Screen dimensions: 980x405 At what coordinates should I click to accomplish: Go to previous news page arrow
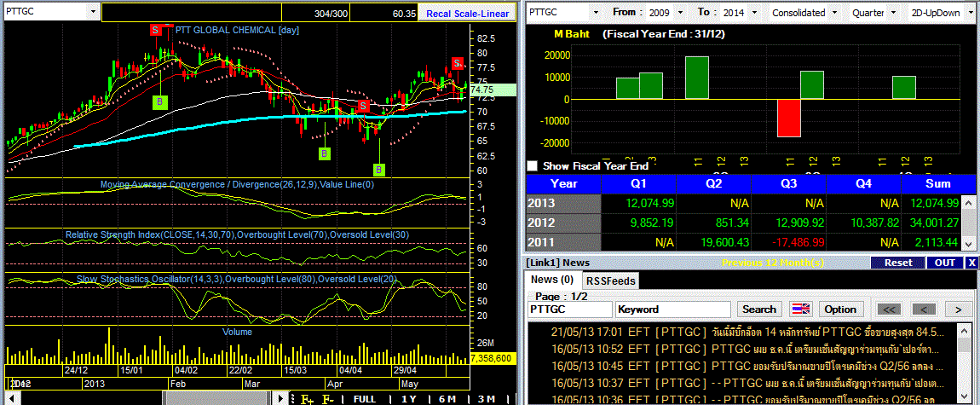(x=924, y=309)
